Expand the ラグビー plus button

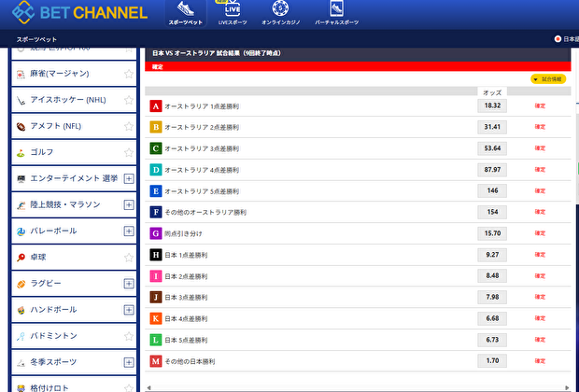pyautogui.click(x=128, y=283)
